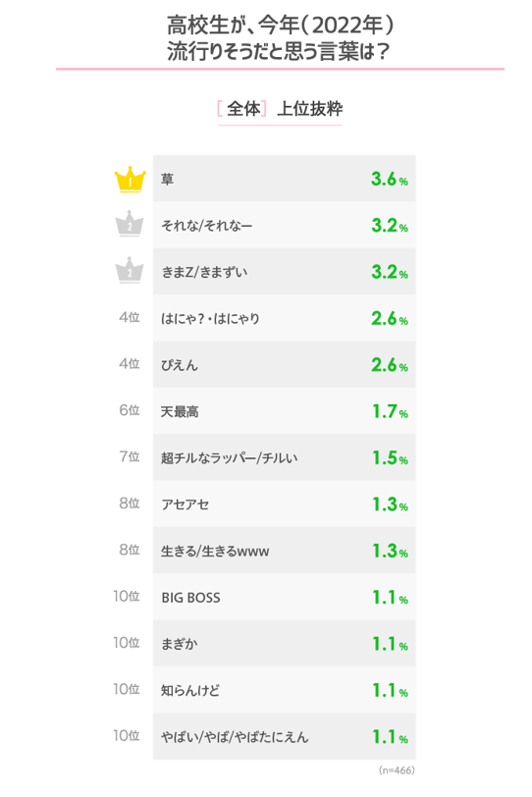
Task: Select the はにゃ?・はにゃり row
Action: coord(284,318)
